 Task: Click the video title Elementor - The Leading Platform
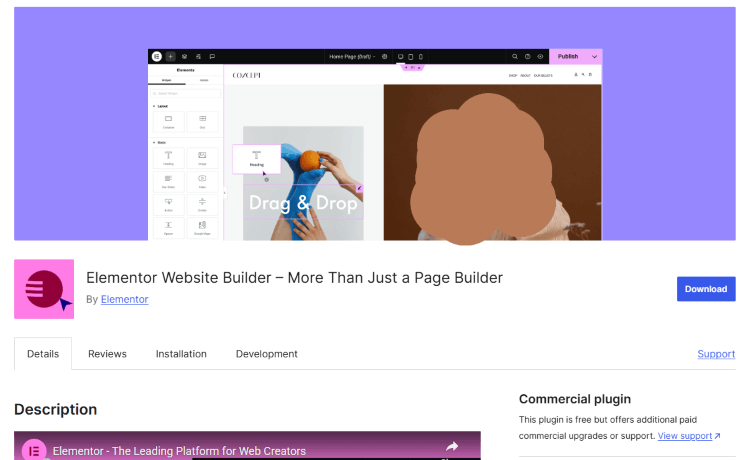pyautogui.click(x=179, y=451)
